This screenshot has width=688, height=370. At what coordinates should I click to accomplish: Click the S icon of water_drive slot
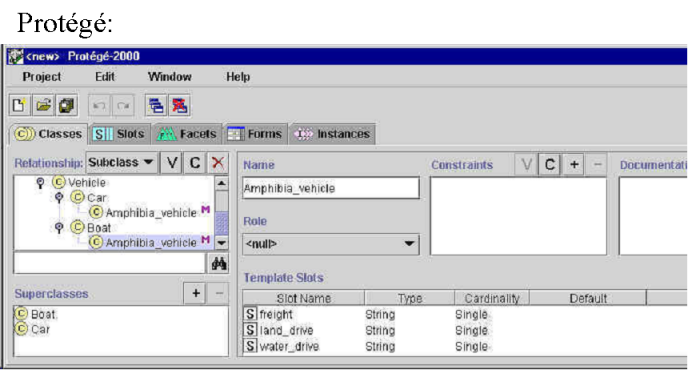[250, 346]
